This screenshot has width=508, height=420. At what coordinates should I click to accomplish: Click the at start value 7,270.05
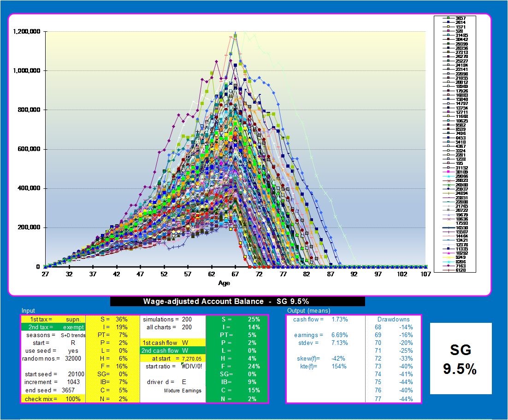(191, 359)
